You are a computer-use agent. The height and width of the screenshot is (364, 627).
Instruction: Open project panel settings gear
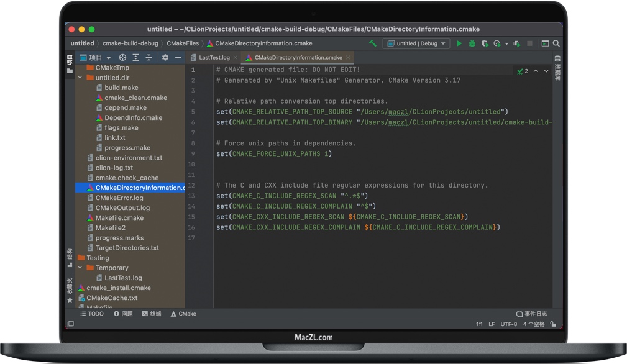[165, 57]
